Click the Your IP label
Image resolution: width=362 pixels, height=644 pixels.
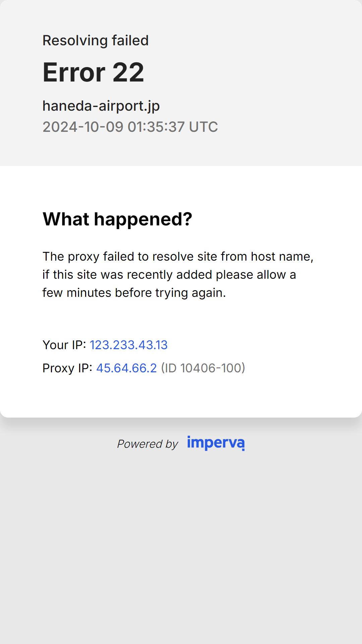coord(64,345)
